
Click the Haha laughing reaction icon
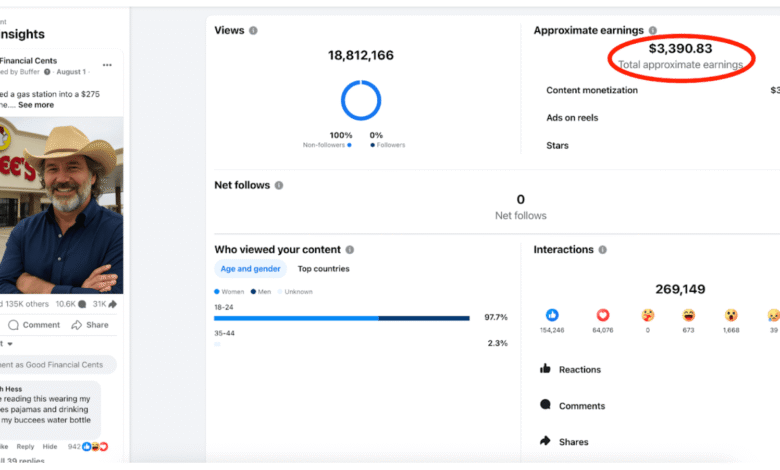(689, 315)
